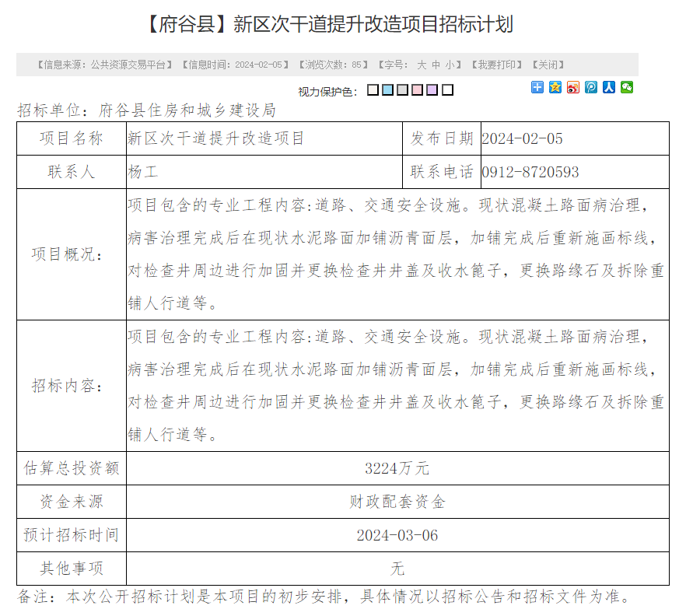Click the 预计招标时间 label cell
This screenshot has width=686, height=616.
tap(72, 535)
